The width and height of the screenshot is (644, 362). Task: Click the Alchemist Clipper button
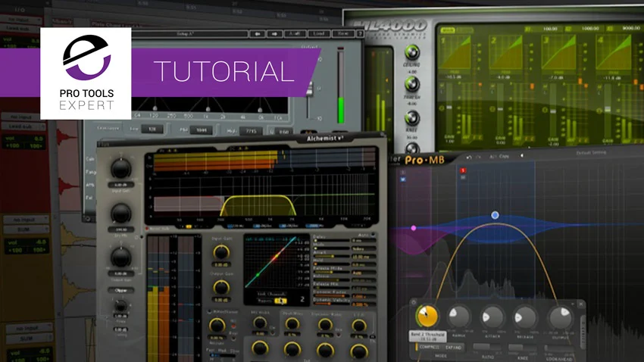pyautogui.click(x=120, y=290)
